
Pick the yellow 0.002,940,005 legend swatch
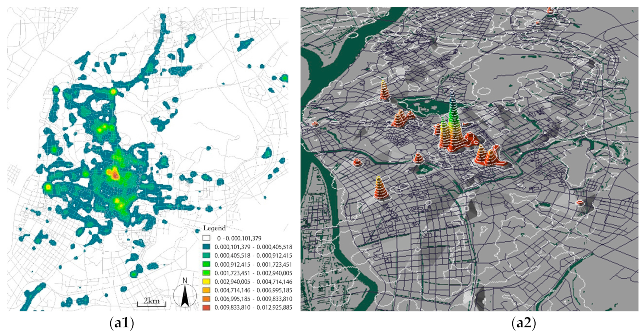tap(206, 282)
